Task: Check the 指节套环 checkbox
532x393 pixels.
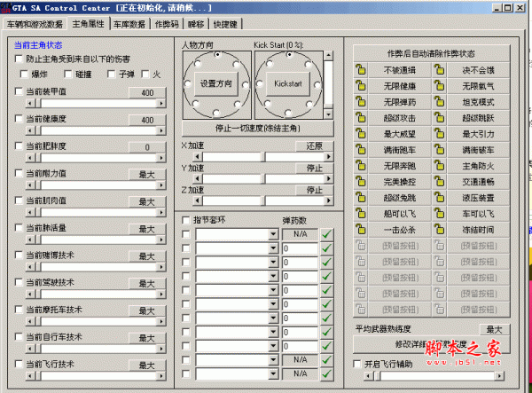Action: (x=186, y=220)
